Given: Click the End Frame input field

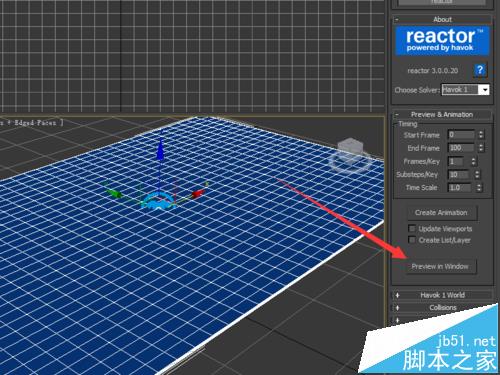Looking at the screenshot, I should [461, 148].
